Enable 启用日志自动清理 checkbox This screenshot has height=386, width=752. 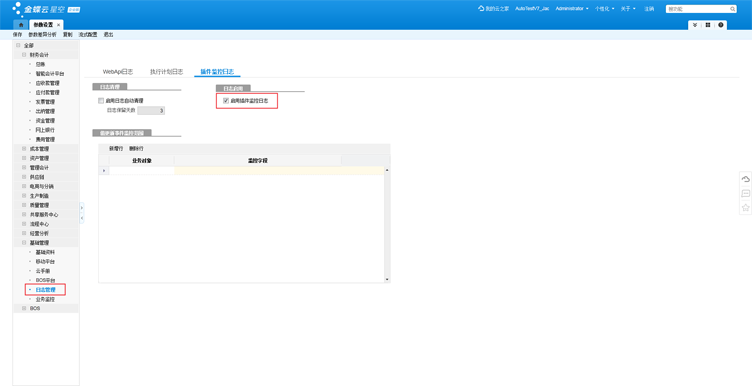(101, 101)
